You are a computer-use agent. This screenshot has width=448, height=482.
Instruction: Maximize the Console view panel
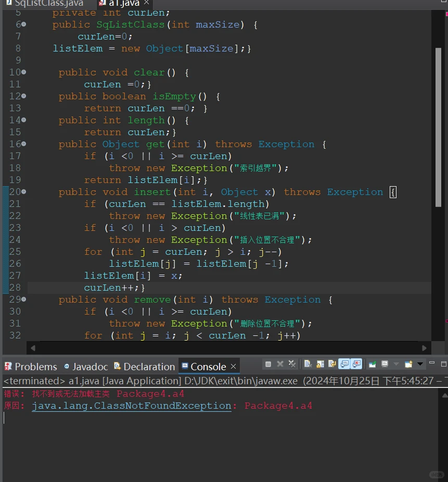[444, 364]
